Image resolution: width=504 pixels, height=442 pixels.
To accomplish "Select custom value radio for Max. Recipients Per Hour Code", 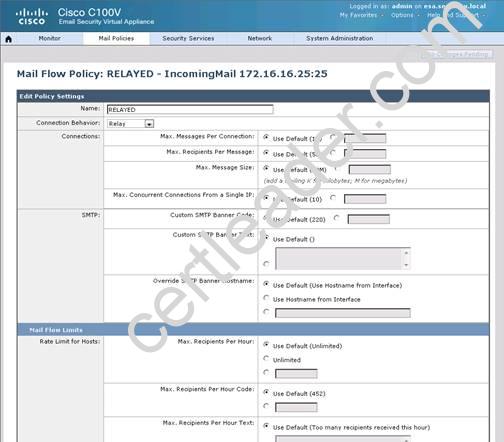I will tap(266, 406).
